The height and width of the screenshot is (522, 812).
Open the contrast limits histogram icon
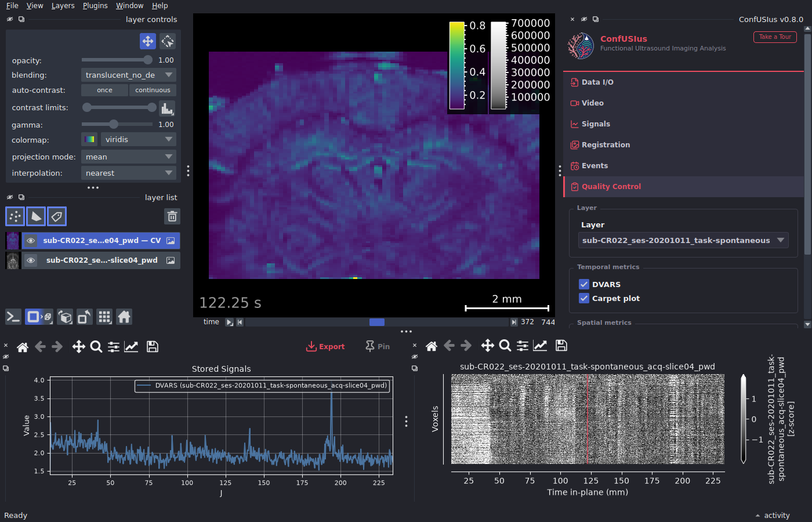pyautogui.click(x=167, y=108)
